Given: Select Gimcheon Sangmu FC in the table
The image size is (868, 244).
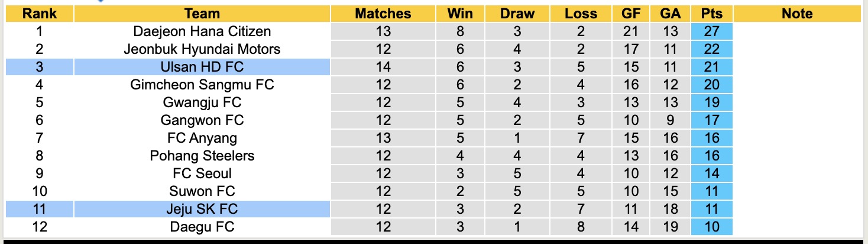Looking at the screenshot, I should pos(202,85).
